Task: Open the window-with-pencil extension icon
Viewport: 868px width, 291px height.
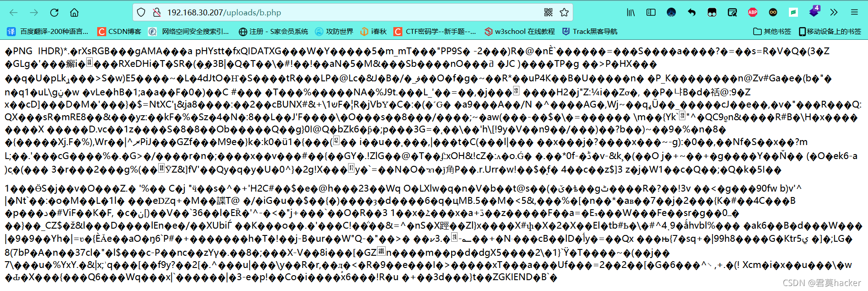Action: (732, 12)
